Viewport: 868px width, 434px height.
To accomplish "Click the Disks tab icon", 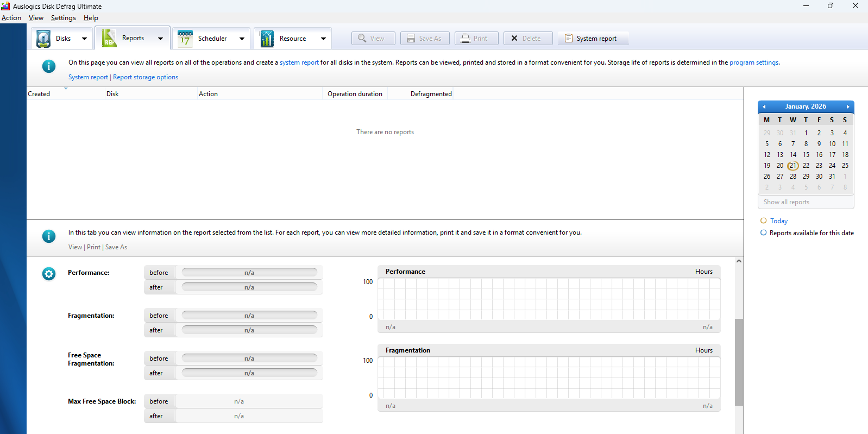I will pyautogui.click(x=43, y=39).
